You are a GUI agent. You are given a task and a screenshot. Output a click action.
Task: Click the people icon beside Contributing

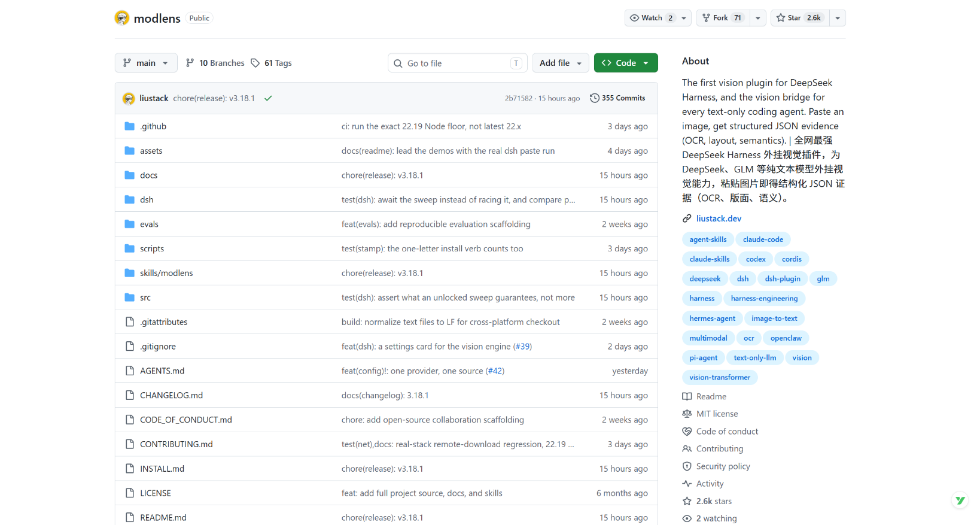(687, 449)
